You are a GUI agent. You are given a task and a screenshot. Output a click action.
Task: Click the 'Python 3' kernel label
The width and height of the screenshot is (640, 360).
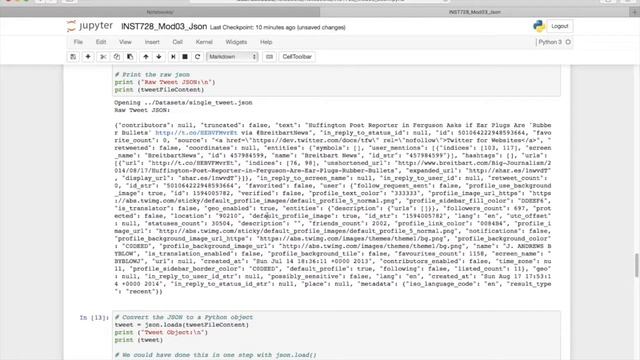(550, 42)
